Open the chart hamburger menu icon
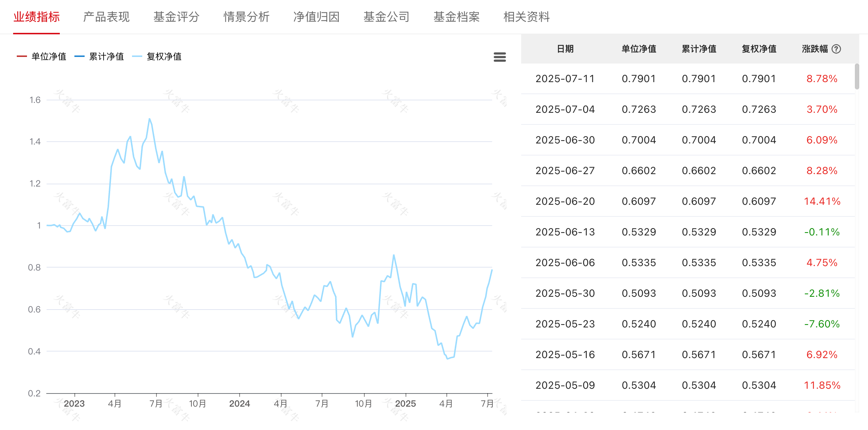Image resolution: width=868 pixels, height=430 pixels. tap(500, 57)
